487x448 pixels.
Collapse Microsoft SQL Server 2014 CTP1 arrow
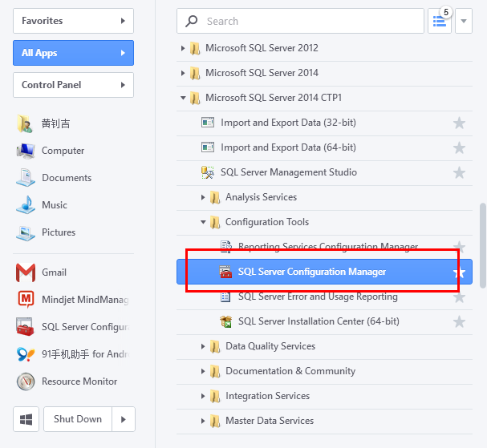[x=183, y=98]
